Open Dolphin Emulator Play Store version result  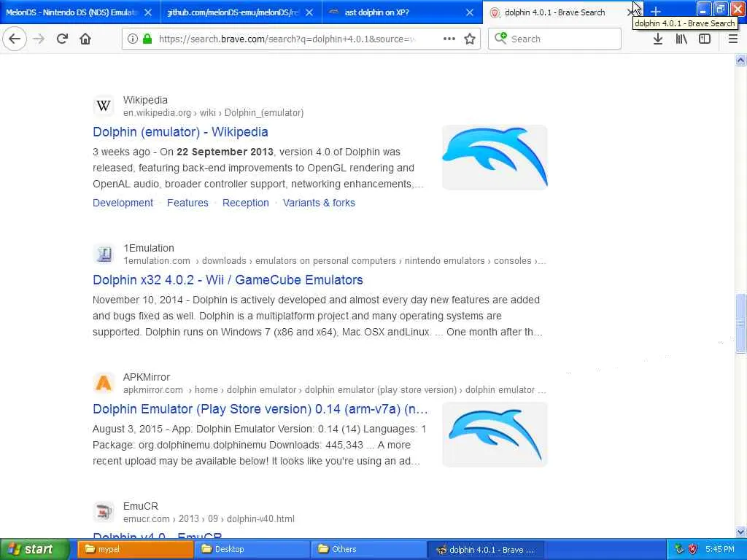coord(260,409)
